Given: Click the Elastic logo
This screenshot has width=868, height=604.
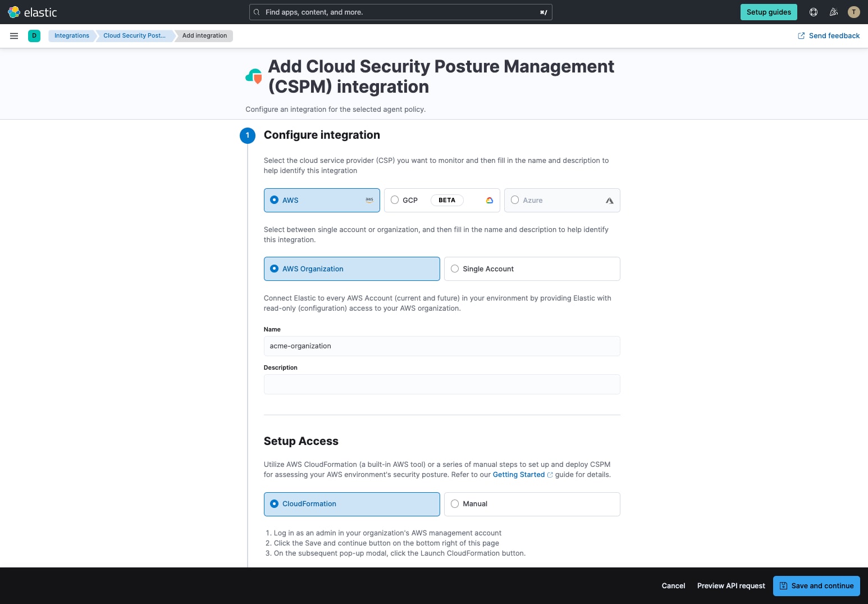Looking at the screenshot, I should pyautogui.click(x=32, y=12).
